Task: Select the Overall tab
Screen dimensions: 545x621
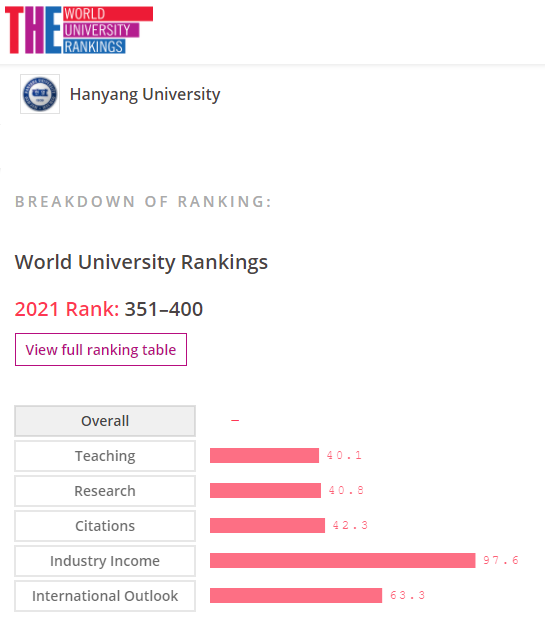Action: pyautogui.click(x=105, y=421)
